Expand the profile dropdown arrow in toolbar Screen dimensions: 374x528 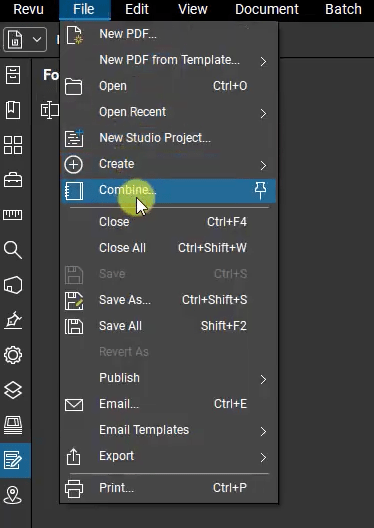pos(37,39)
